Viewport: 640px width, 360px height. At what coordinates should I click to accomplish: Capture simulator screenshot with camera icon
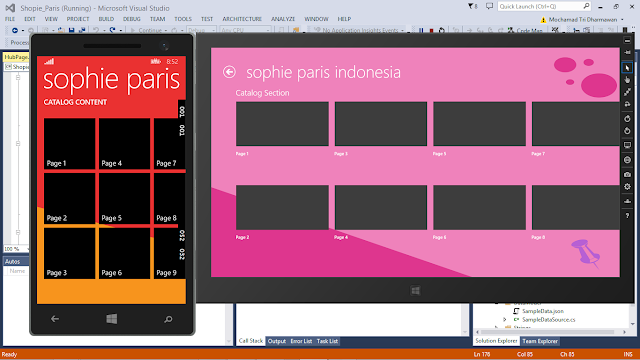tap(627, 174)
